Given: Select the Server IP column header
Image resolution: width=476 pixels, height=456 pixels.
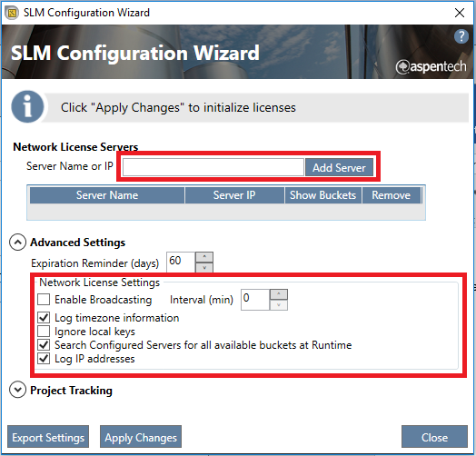Looking at the screenshot, I should [x=234, y=195].
